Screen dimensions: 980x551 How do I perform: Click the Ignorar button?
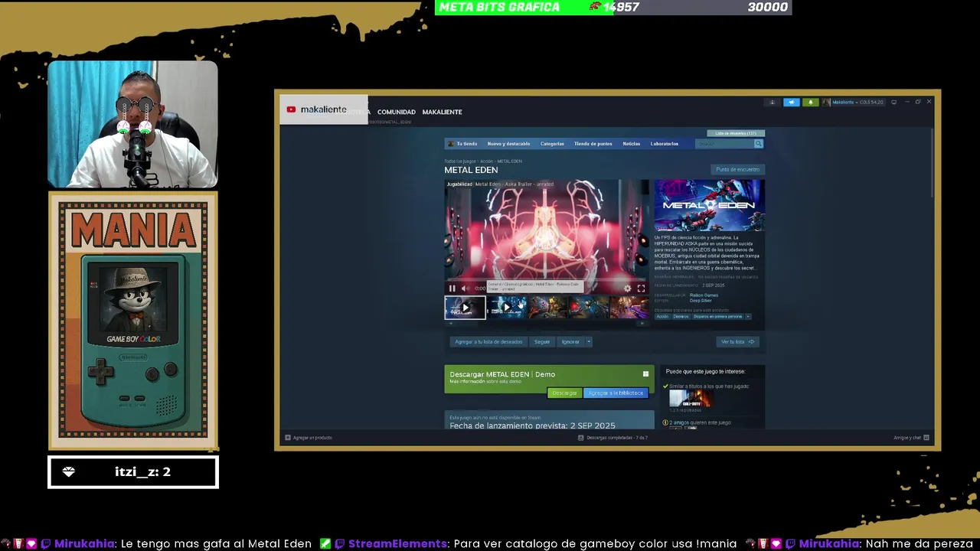pyautogui.click(x=570, y=342)
